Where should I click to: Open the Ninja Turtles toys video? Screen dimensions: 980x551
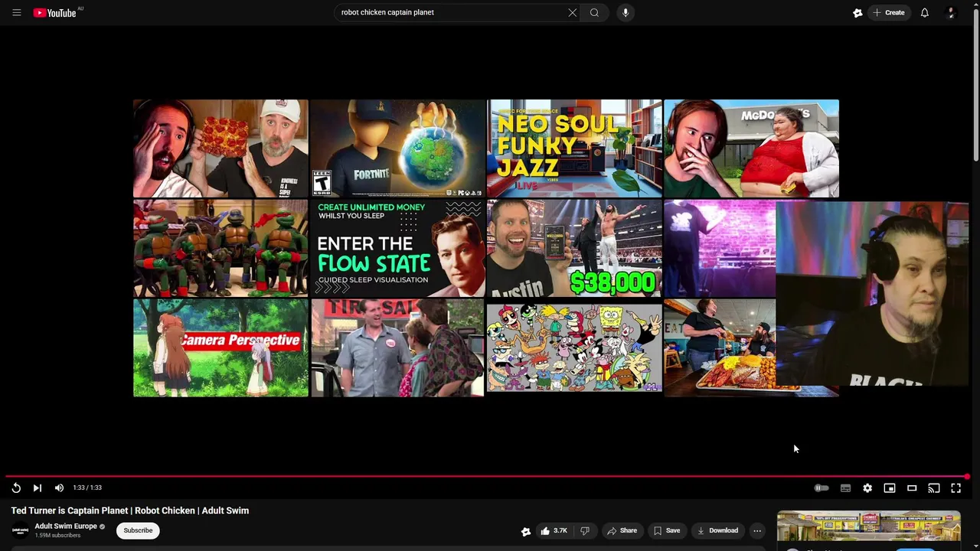220,248
